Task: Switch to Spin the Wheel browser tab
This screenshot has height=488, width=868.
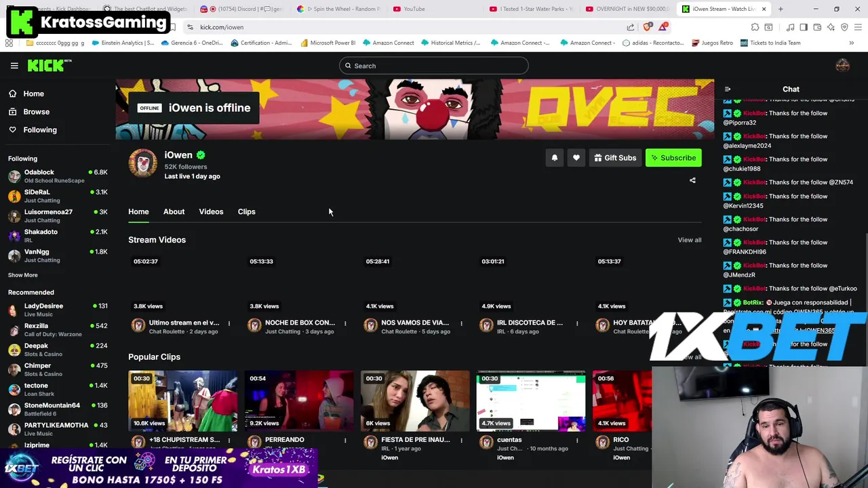Action: (x=339, y=9)
